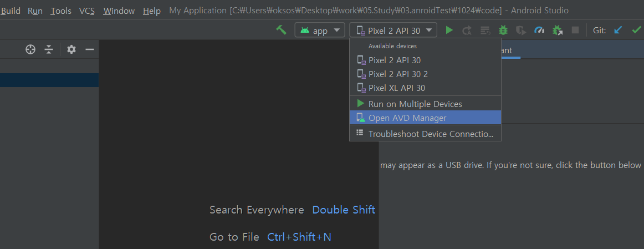Click the green hammer Make Project icon
Image resolution: width=644 pixels, height=249 pixels.
point(282,30)
